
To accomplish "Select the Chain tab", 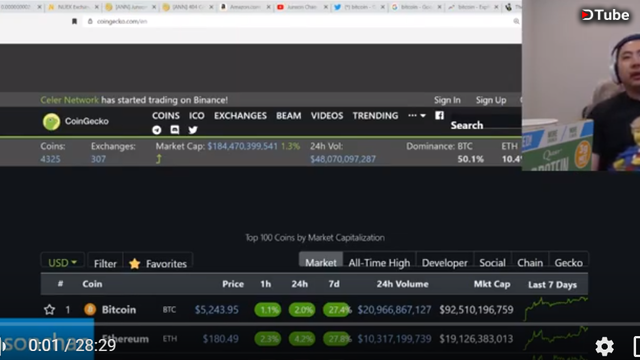I will 530,263.
